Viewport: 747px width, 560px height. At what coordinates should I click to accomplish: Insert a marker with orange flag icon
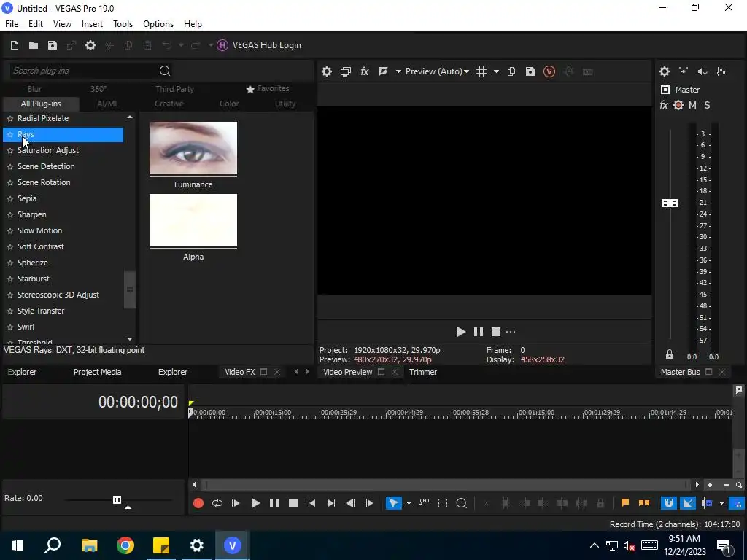[625, 503]
